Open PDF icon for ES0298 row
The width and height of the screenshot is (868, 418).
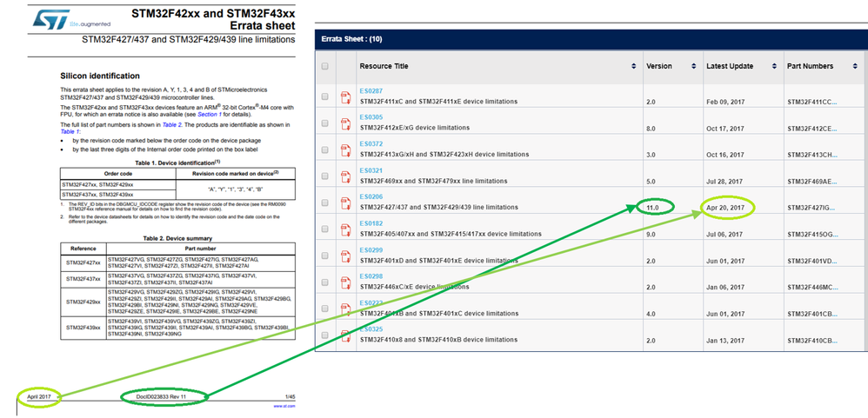point(346,282)
